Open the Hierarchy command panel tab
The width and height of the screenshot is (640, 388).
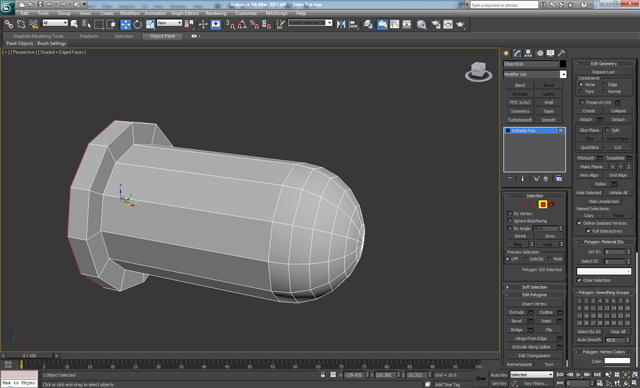[529, 53]
